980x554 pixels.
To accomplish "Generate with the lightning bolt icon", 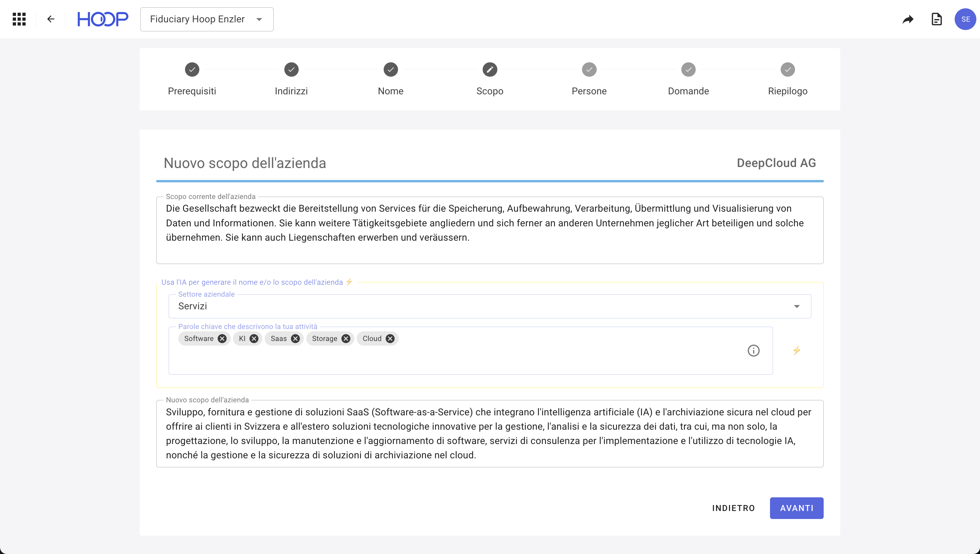I will point(797,350).
